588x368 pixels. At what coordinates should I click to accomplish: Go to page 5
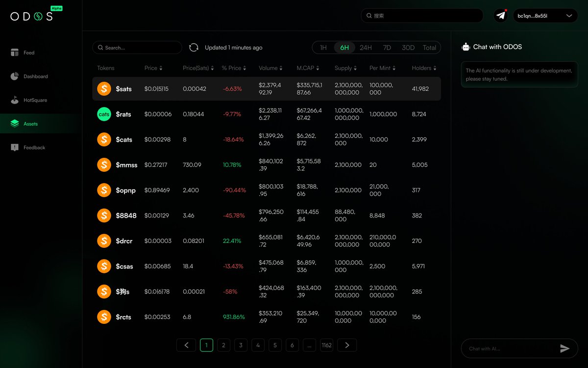275,345
